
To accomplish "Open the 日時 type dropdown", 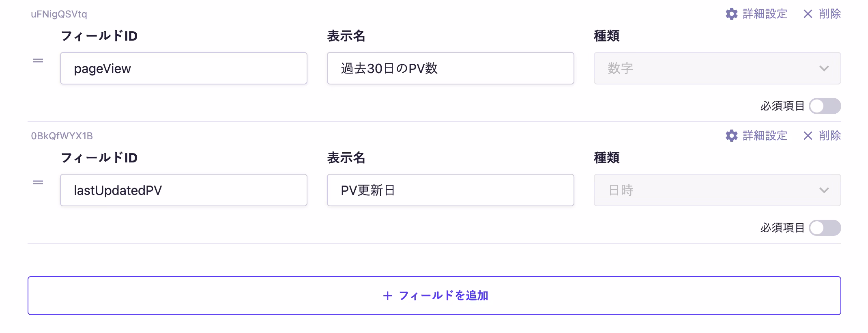I will tap(717, 190).
